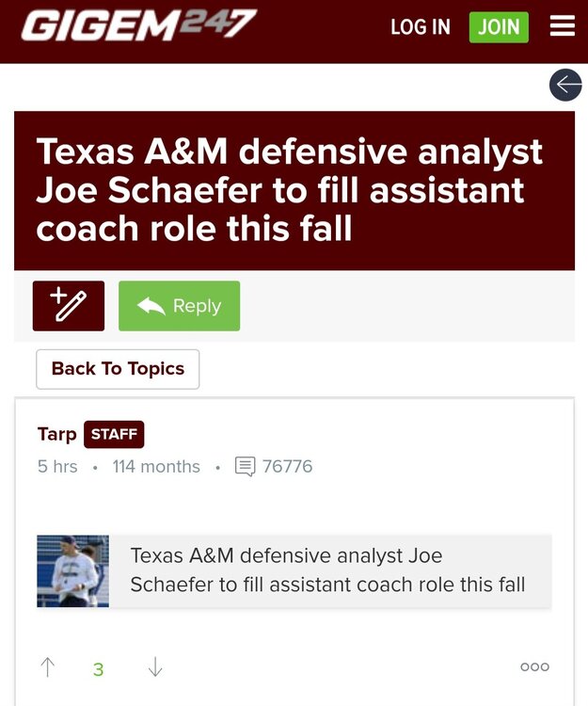Upvote the post with up arrow
The height and width of the screenshot is (706, 588).
tap(48, 668)
